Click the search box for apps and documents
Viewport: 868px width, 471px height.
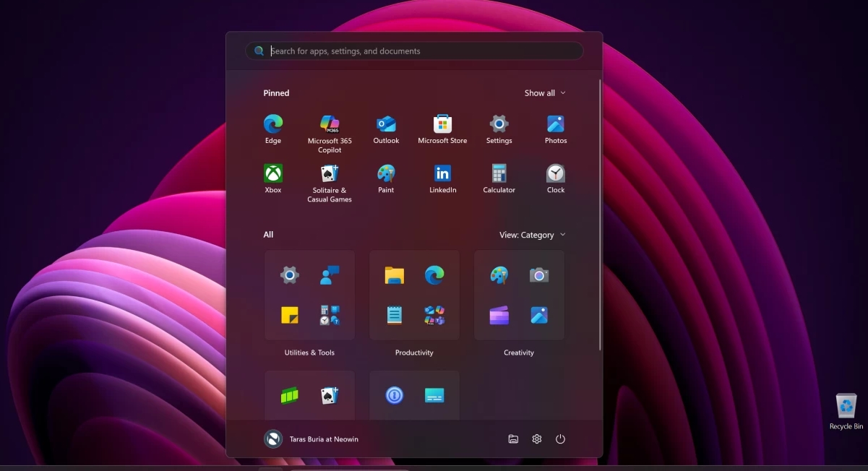click(414, 51)
